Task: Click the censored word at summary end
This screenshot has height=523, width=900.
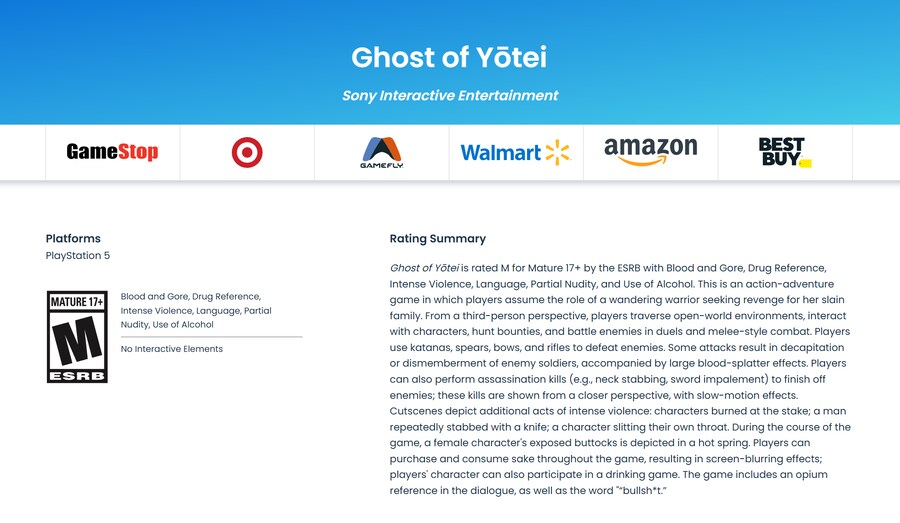Action: [641, 491]
